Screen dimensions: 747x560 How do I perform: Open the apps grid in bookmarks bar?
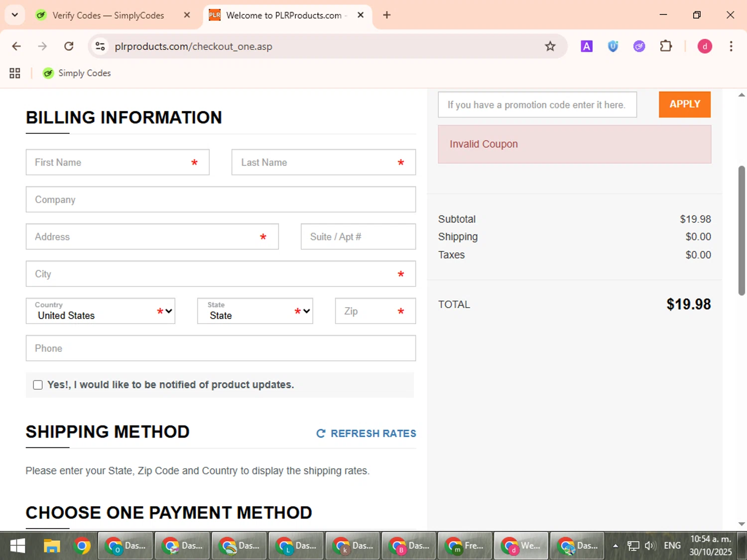(15, 73)
